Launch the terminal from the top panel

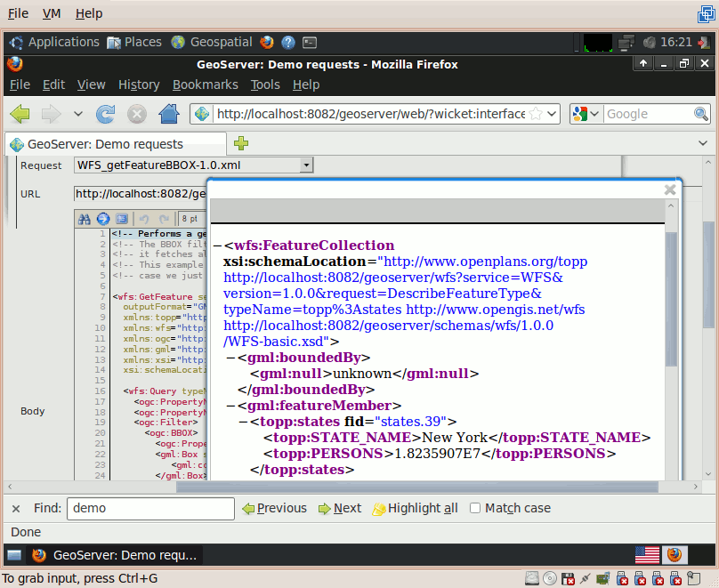[x=310, y=42]
